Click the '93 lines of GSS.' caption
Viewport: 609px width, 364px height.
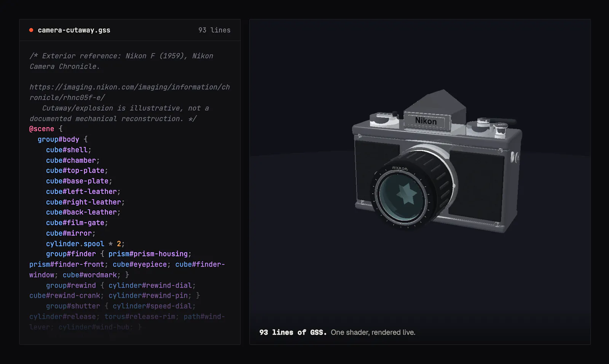click(x=293, y=332)
